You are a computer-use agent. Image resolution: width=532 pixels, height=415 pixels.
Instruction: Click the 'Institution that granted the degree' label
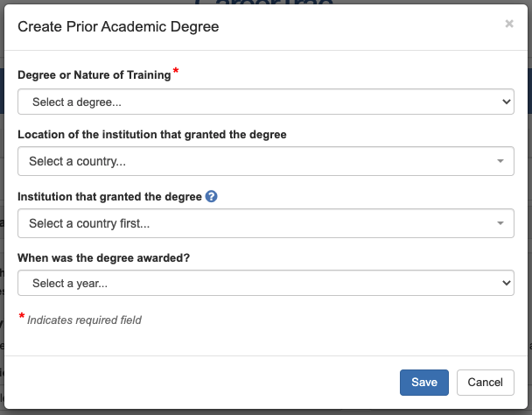[x=110, y=197]
